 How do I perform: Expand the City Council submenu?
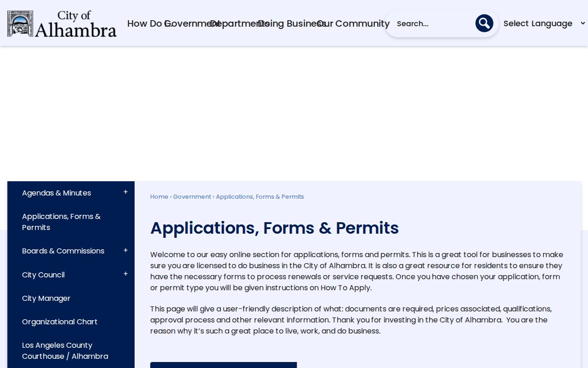125,274
